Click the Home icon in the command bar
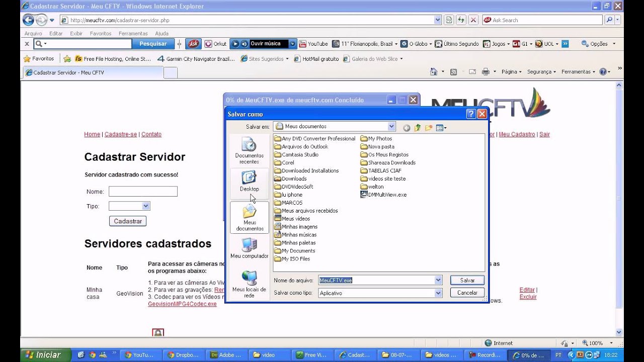Screen dimensions: 644x362 (x=434, y=72)
